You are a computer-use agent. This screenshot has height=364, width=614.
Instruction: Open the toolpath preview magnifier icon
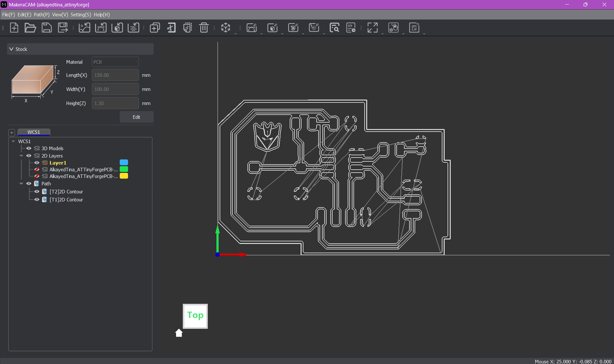coord(335,28)
